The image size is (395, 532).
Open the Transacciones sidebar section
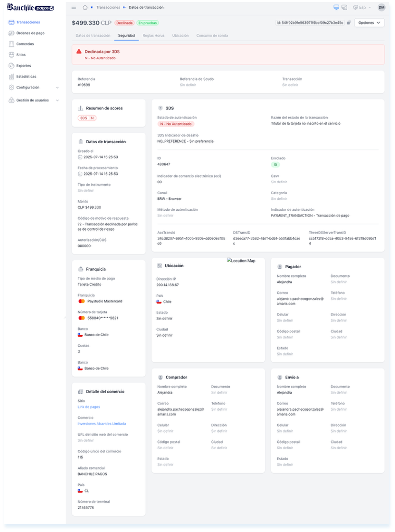tap(28, 22)
